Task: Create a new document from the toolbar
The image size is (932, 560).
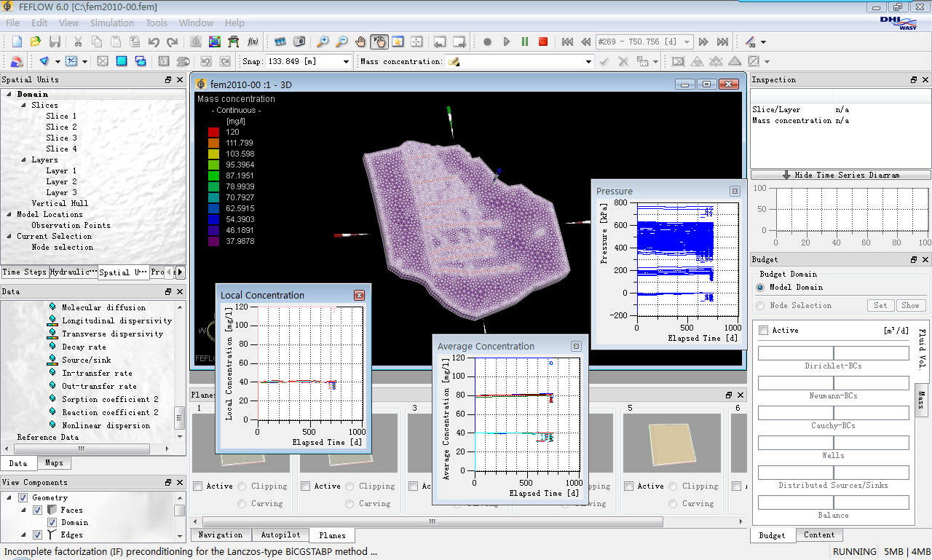Action: click(x=17, y=42)
